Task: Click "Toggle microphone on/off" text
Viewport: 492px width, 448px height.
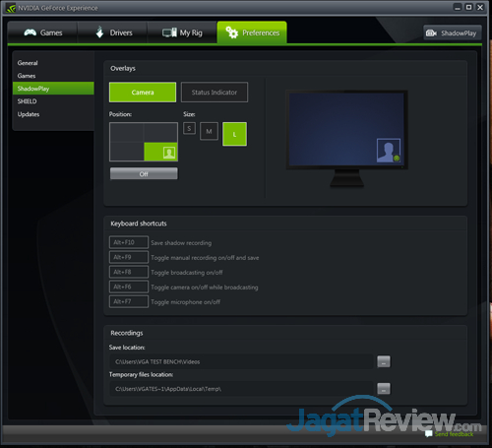Action: pos(186,302)
